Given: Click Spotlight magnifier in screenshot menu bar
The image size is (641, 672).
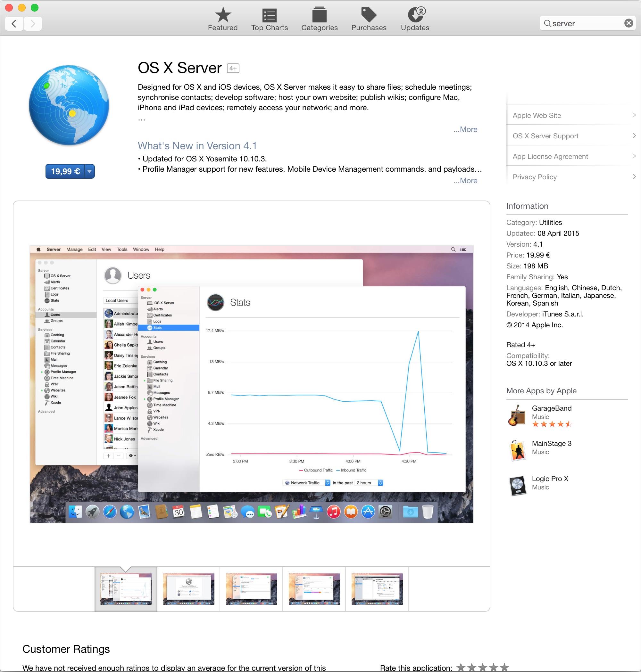Looking at the screenshot, I should coord(453,249).
